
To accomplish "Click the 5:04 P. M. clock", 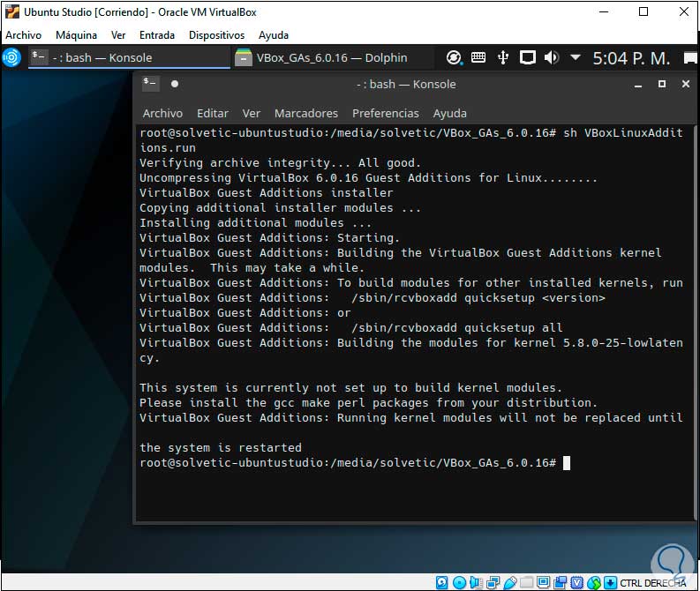I will coord(631,58).
